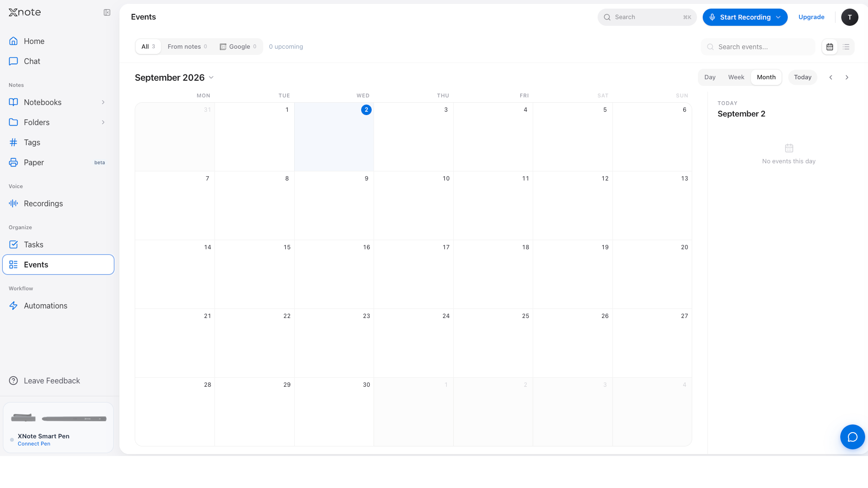Open the support chat bubble
The height and width of the screenshot is (488, 868).
[852, 437]
